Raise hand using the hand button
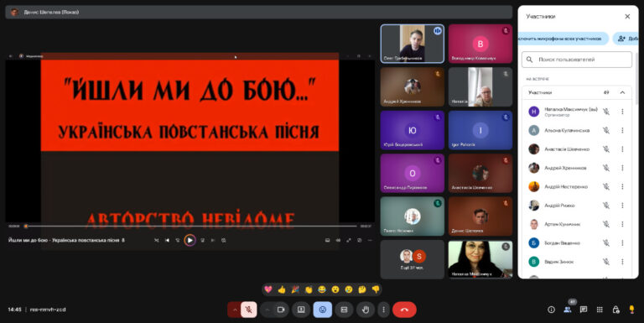This screenshot has width=644, height=323. [366, 310]
